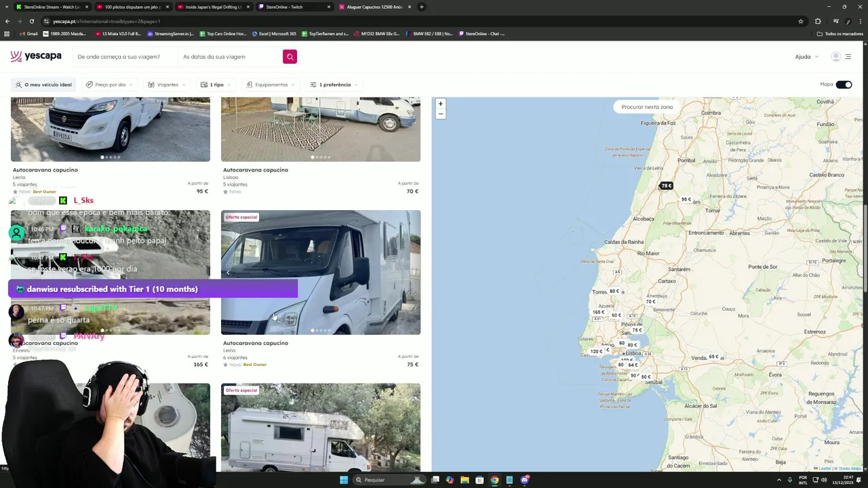Open the Ajuda help menu
The height and width of the screenshot is (488, 868).
tap(806, 57)
